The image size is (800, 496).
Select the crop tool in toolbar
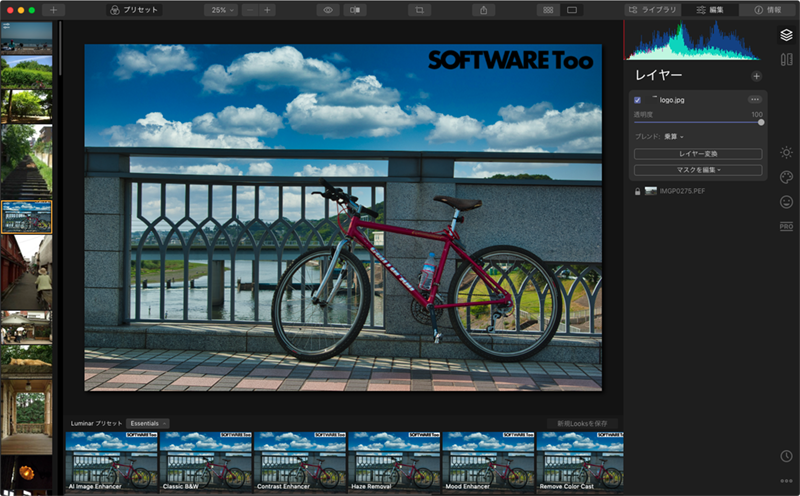[421, 9]
